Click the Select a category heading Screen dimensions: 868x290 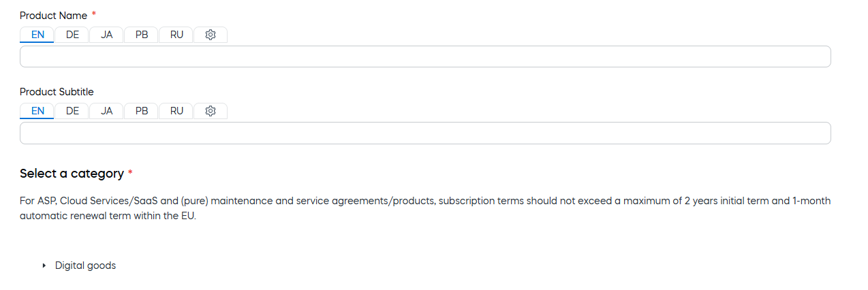[72, 174]
